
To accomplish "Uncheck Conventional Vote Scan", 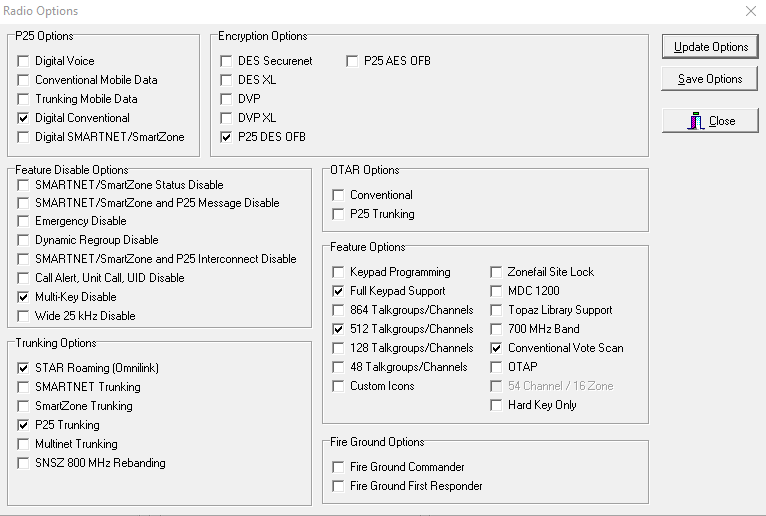I will 496,348.
